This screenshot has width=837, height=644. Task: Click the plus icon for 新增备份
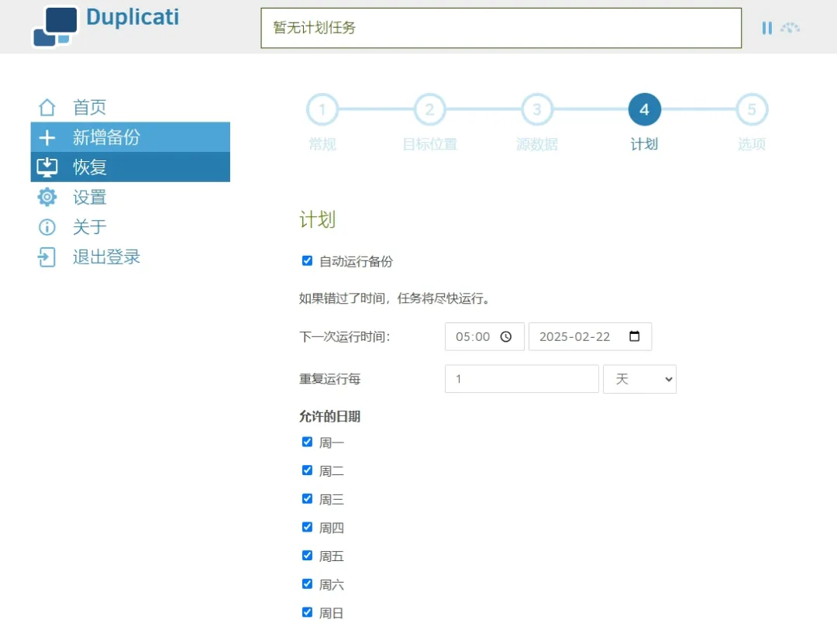(x=47, y=138)
